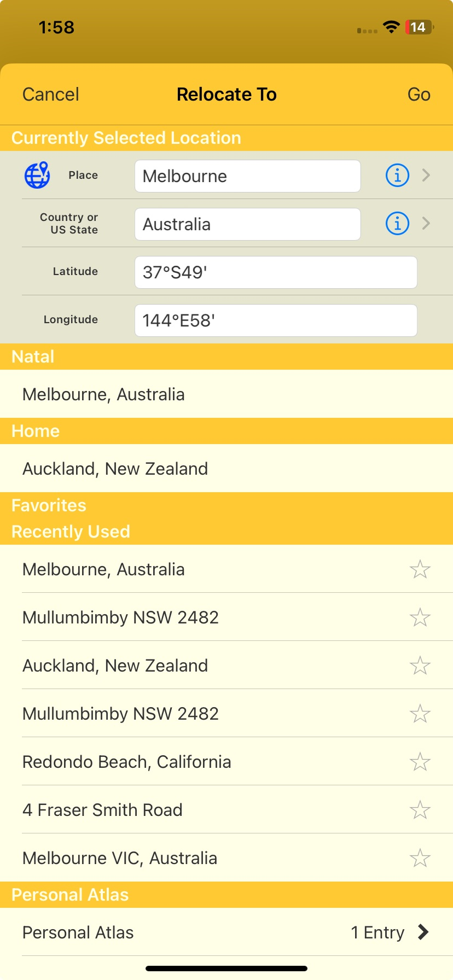Tap the chevron beside the Place field

point(426,175)
